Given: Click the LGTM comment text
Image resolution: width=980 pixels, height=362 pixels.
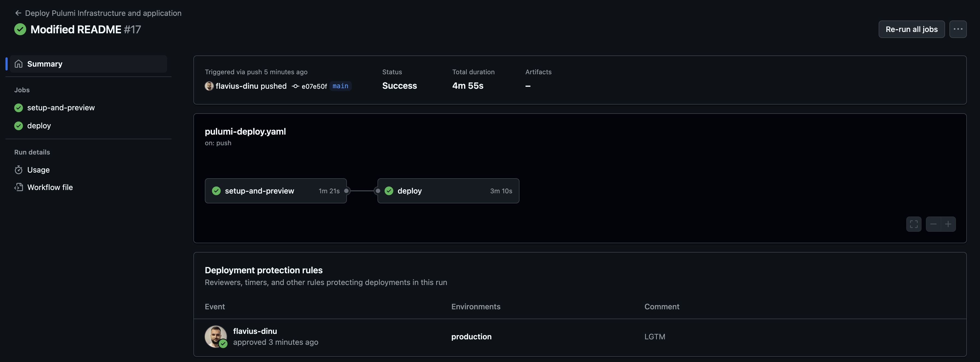Looking at the screenshot, I should point(655,337).
